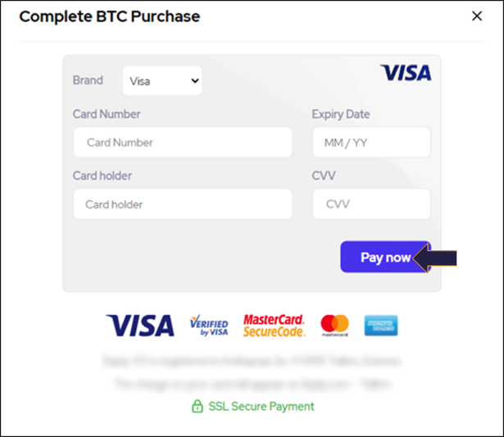Click the MasterCard SecureCode logo
Viewport: 504px width, 437px height.
pyautogui.click(x=274, y=325)
